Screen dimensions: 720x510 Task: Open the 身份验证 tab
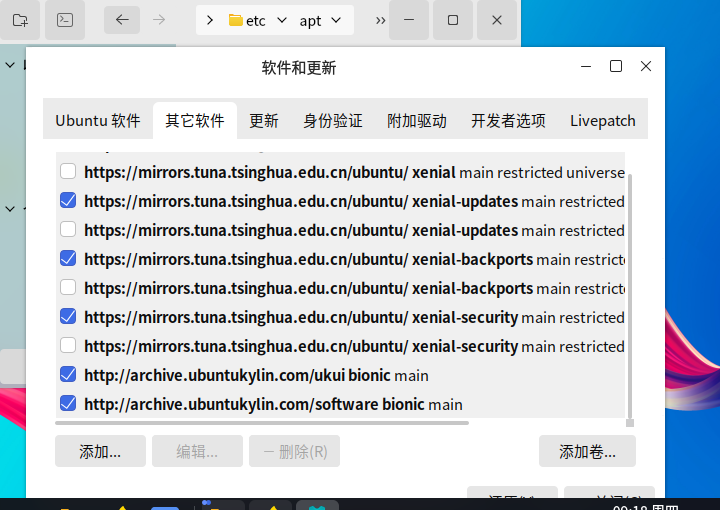(332, 121)
